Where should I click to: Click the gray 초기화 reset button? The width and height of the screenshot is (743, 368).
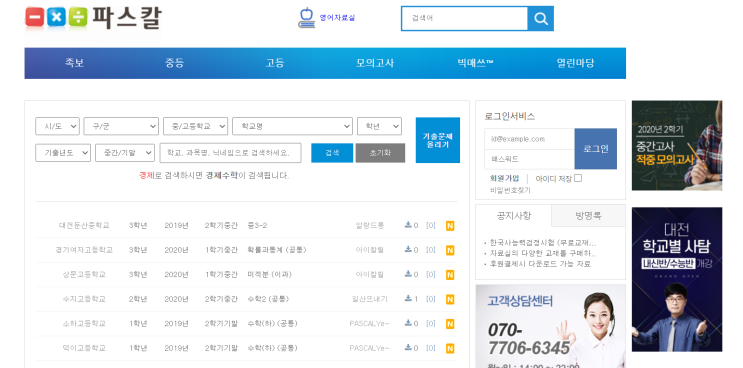tap(380, 153)
